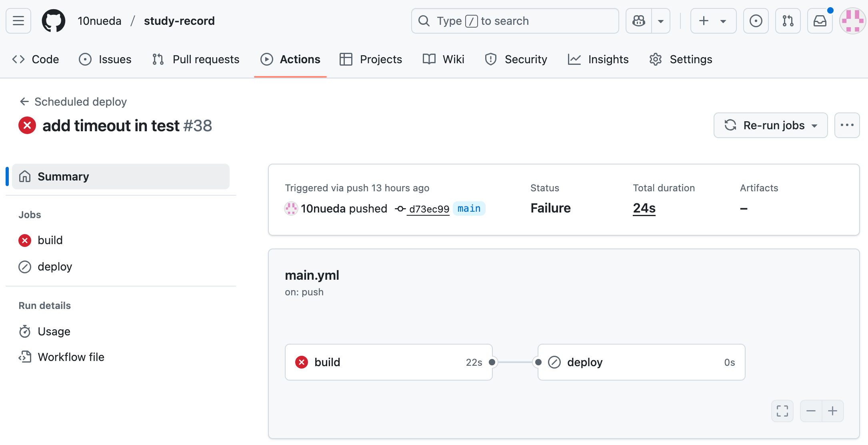868x445 pixels.
Task: Open the Copilot chat icon
Action: pos(639,21)
